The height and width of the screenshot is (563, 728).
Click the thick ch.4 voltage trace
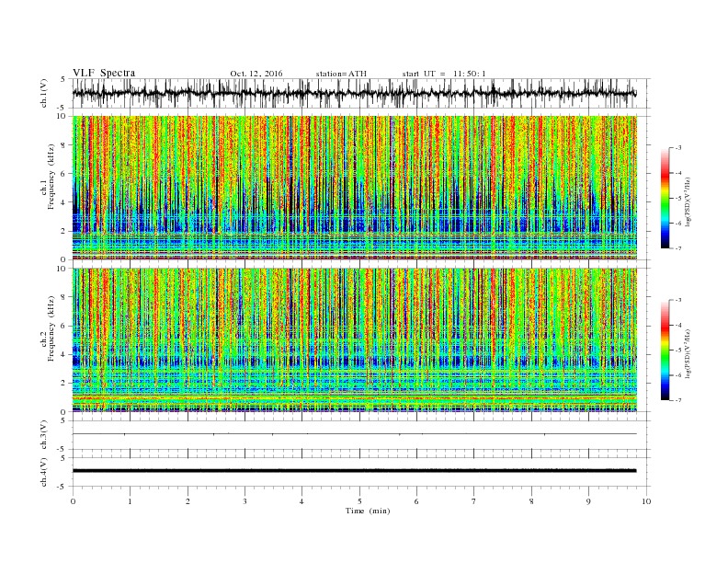[x=354, y=471]
